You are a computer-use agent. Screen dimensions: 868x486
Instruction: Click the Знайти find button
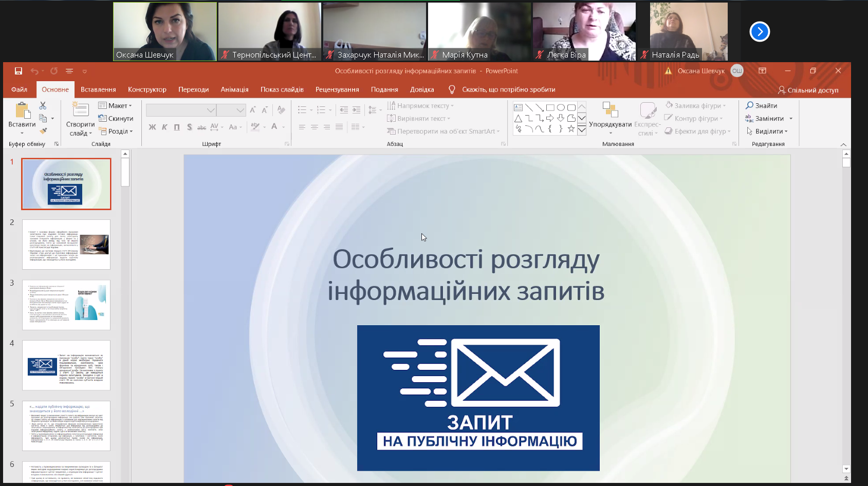762,106
